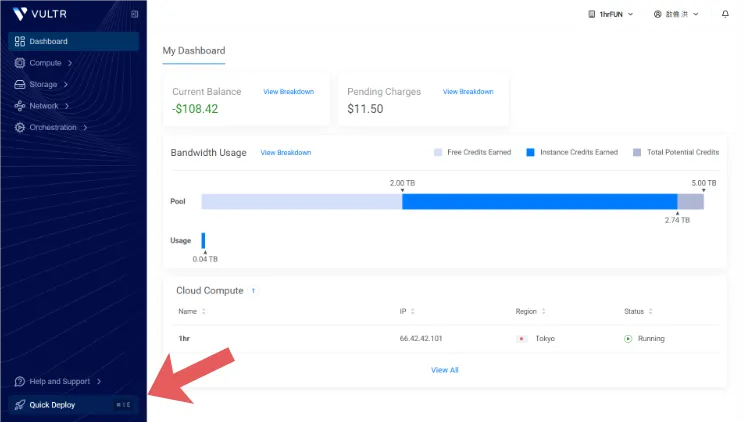
Task: Click the Dashboard grid icon
Action: coord(20,42)
